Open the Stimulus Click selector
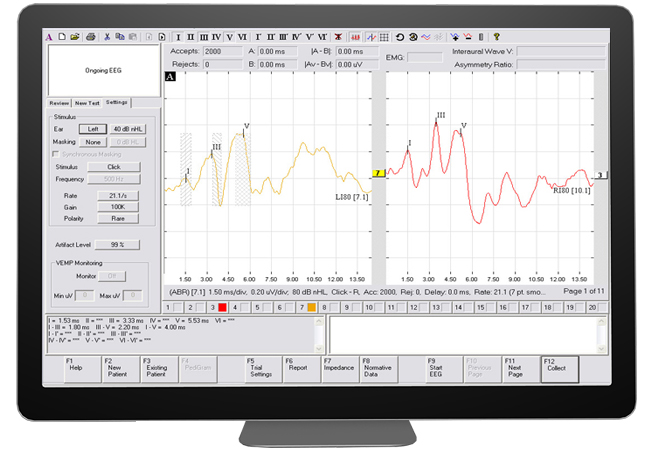650x450 pixels. click(x=113, y=167)
